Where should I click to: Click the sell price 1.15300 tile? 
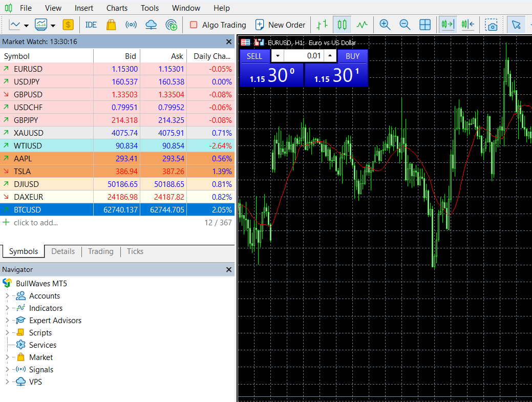coord(272,75)
